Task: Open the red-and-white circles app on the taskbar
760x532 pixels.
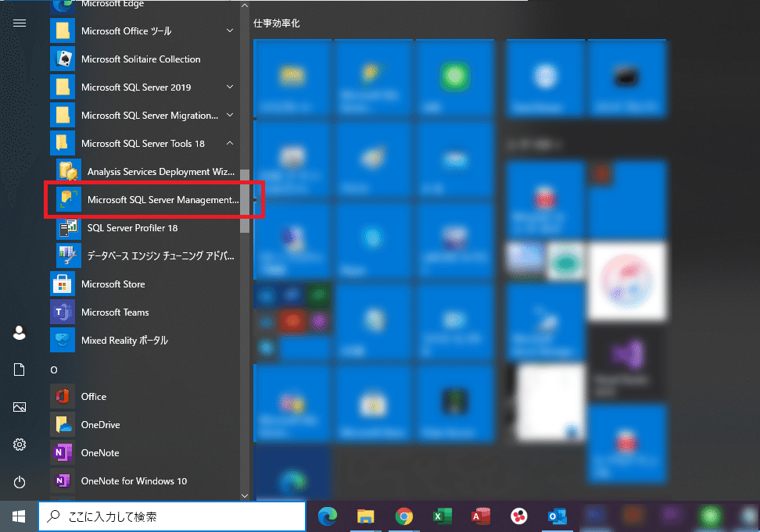Action: click(x=519, y=516)
